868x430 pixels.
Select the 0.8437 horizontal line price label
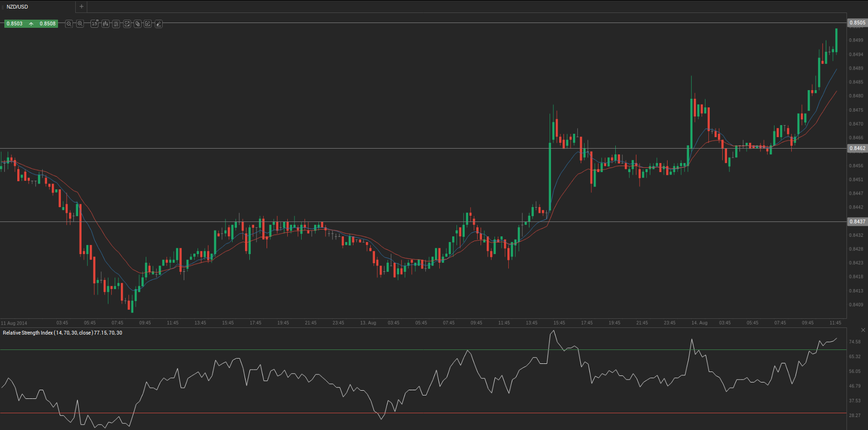pyautogui.click(x=857, y=221)
